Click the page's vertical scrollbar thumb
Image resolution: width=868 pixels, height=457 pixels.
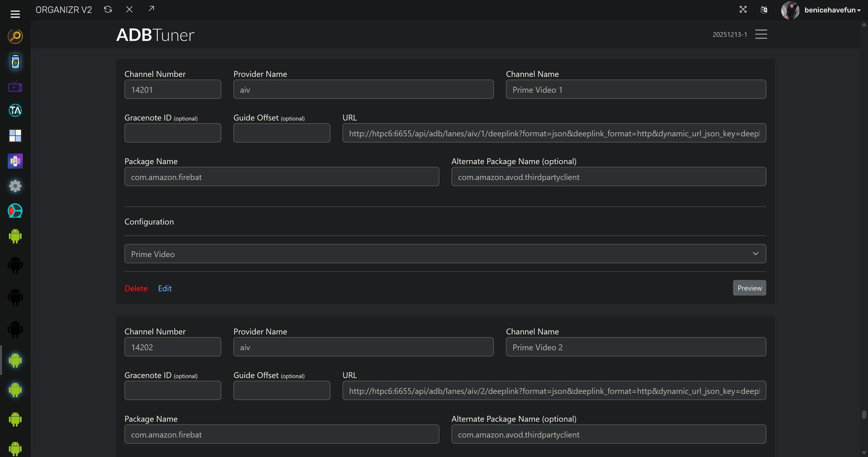coord(864,415)
